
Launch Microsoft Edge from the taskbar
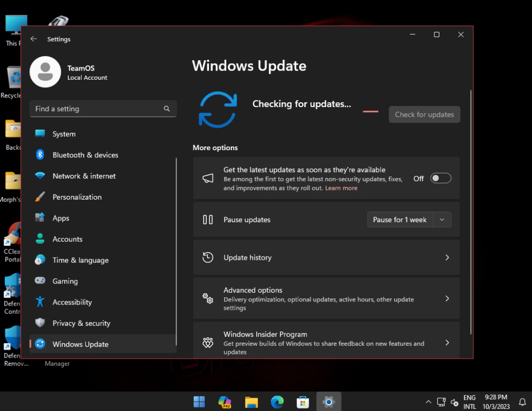pyautogui.click(x=277, y=402)
